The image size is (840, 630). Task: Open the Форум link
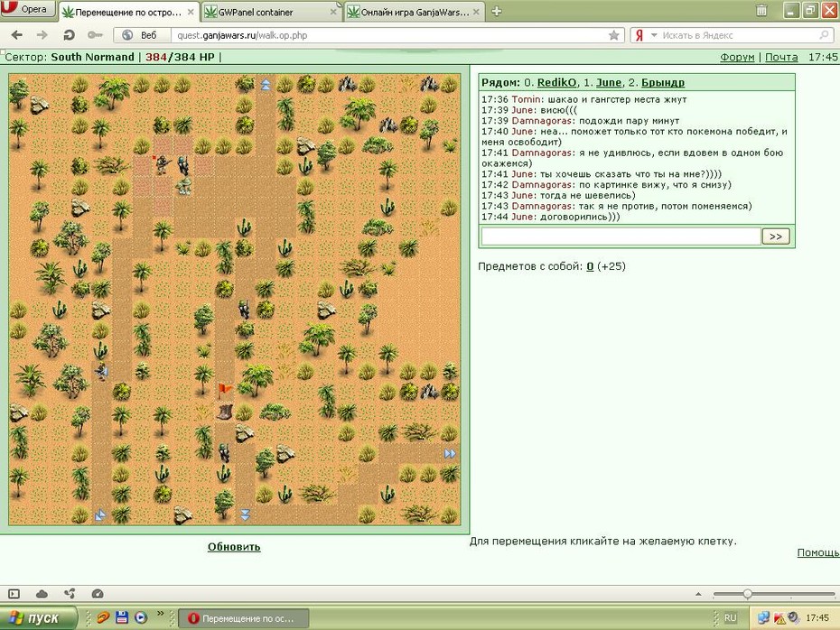[x=737, y=57]
